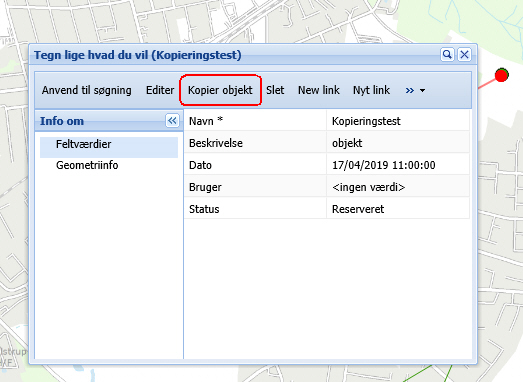Viewport: 523px width, 382px height.
Task: Click the dialog title Tegn lige hvad du vil
Action: (137, 55)
